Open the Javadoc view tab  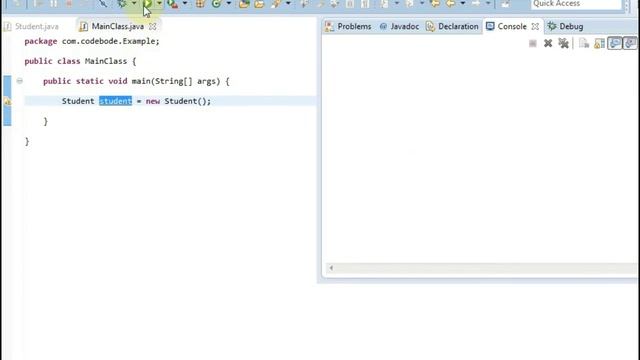[x=399, y=27]
